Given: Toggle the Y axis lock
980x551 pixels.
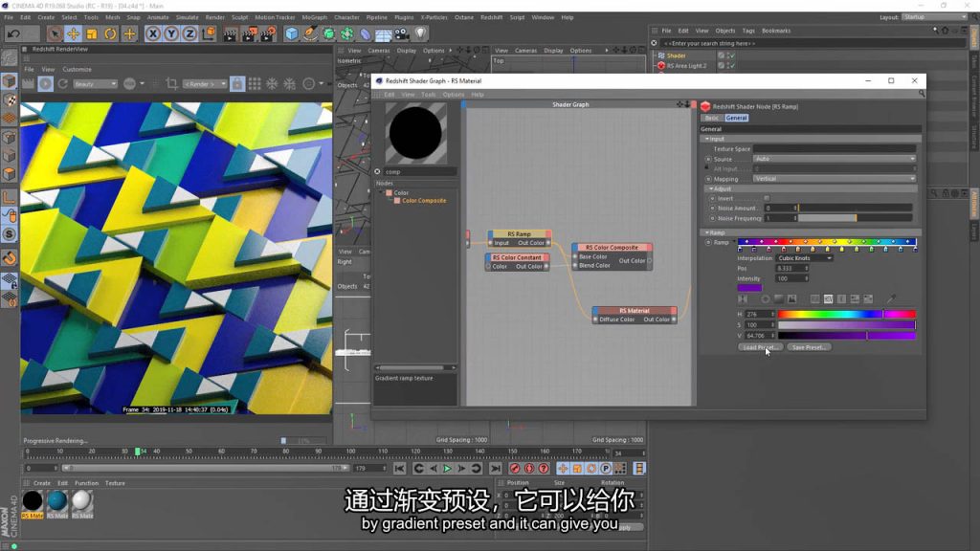Looking at the screenshot, I should pos(170,33).
